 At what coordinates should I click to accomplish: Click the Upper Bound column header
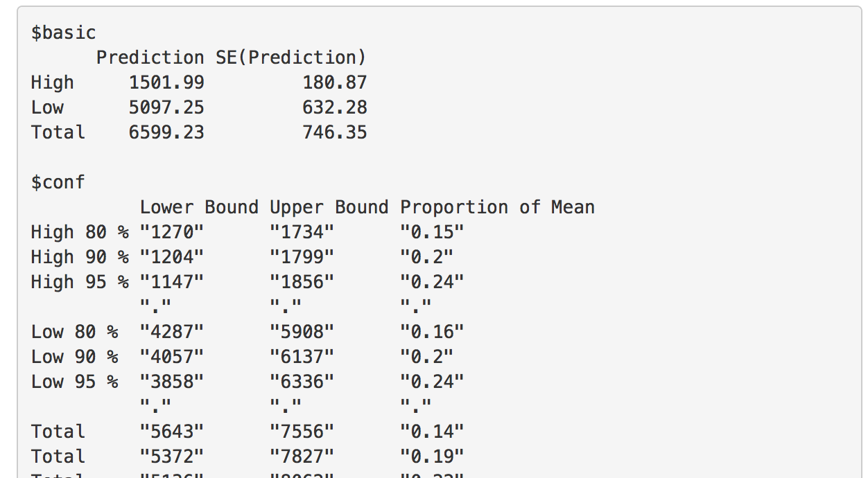pos(329,207)
